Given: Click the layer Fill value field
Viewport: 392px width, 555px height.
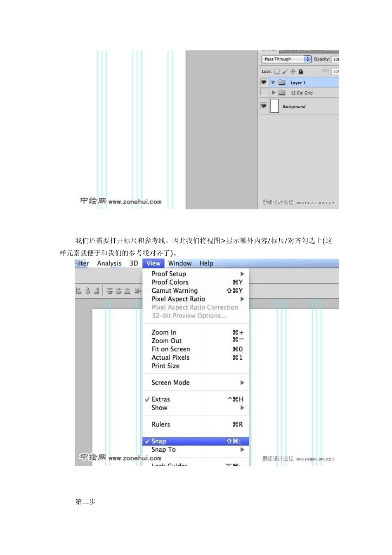Looking at the screenshot, I should [335, 71].
